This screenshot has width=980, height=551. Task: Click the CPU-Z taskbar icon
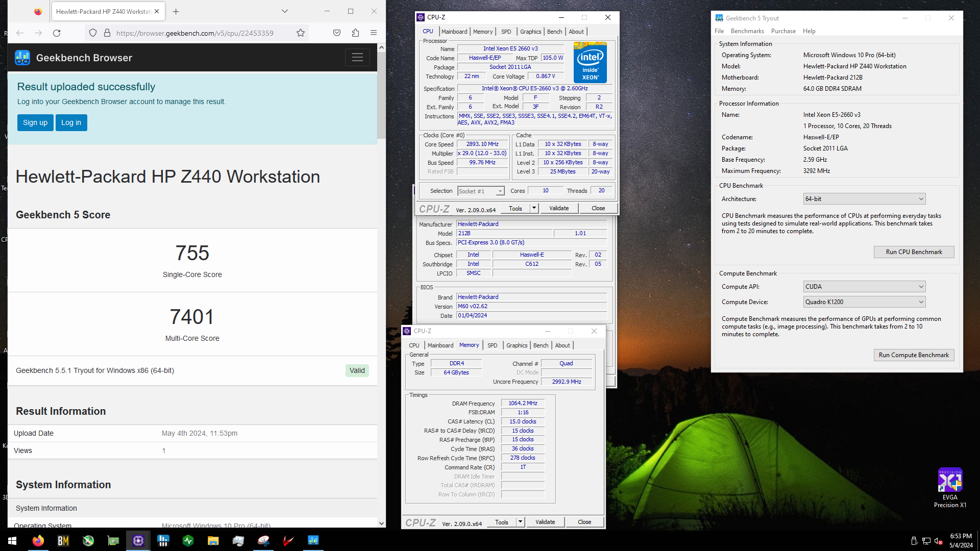coord(138,541)
